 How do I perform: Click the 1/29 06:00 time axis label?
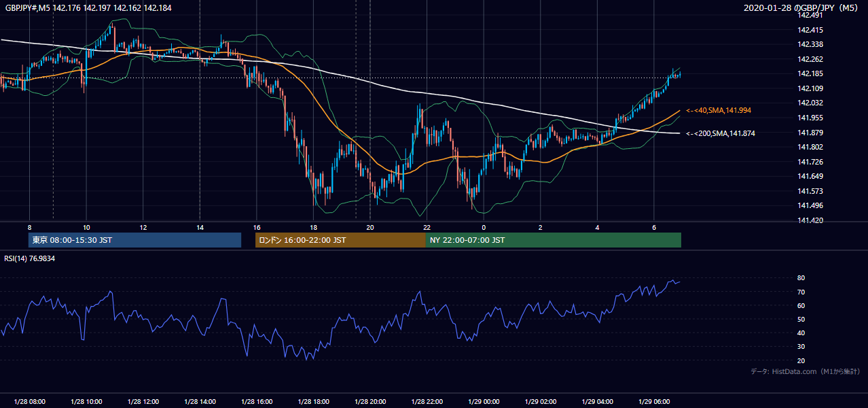(x=654, y=401)
